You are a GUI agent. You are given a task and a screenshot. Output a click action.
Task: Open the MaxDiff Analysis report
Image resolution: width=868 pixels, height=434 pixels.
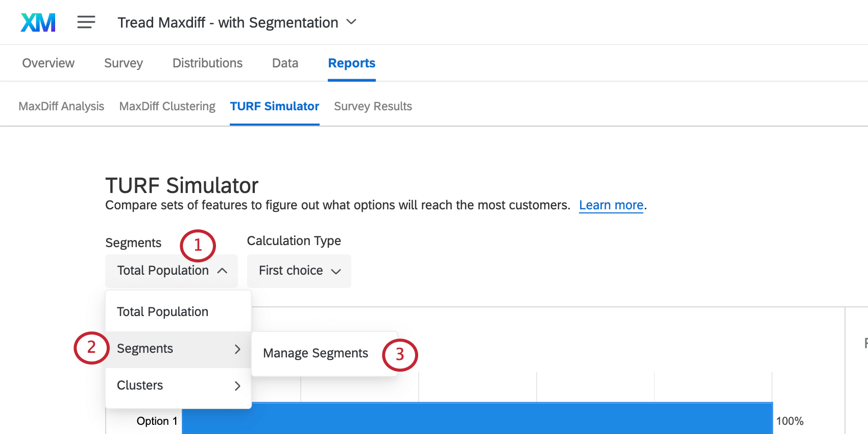61,106
